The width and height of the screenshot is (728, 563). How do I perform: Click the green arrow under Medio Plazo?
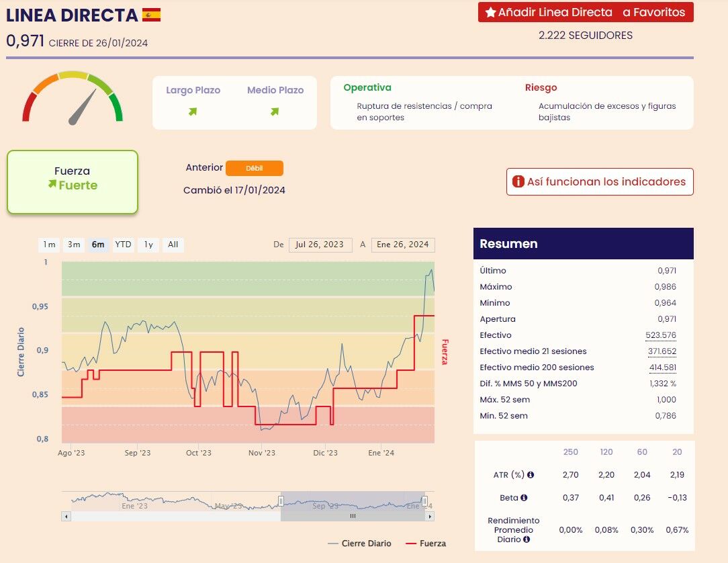275,112
